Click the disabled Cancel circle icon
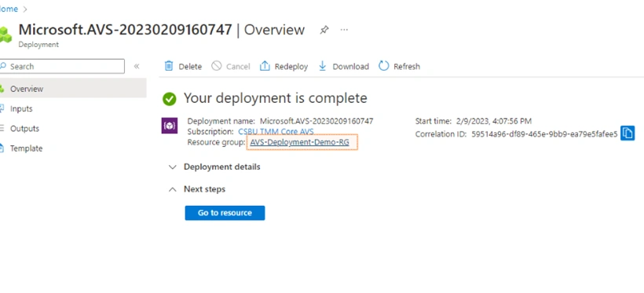The image size is (644, 293). [217, 66]
